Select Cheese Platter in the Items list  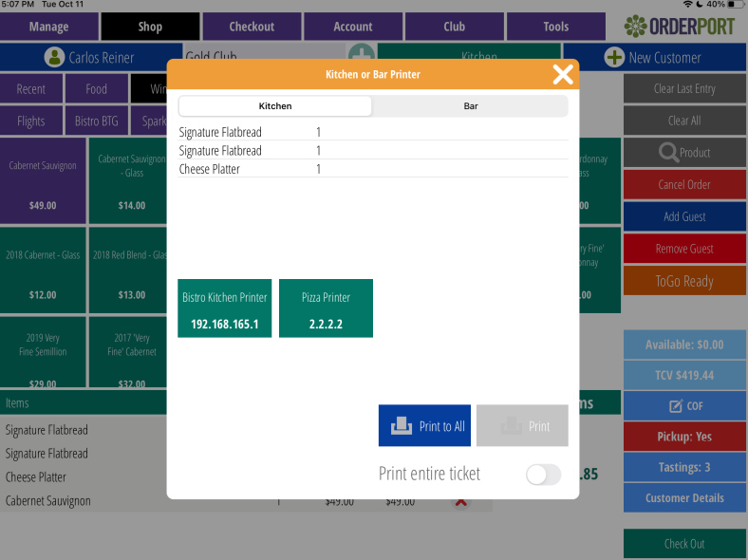click(36, 477)
